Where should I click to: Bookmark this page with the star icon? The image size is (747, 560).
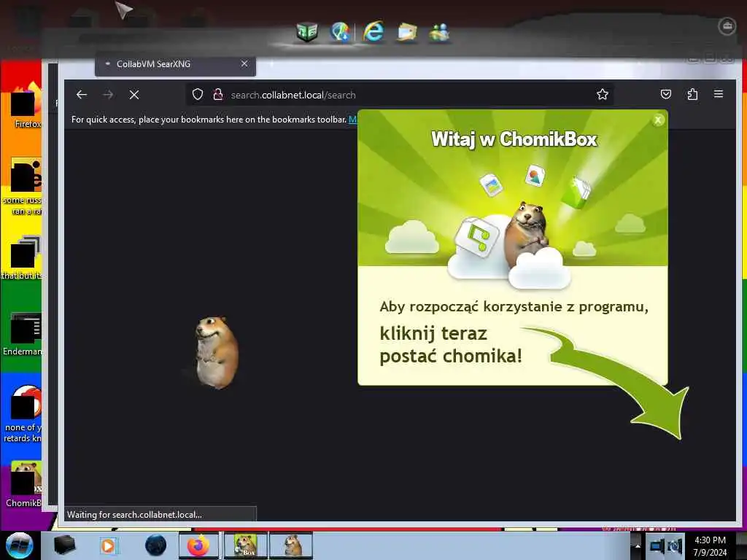coord(602,94)
